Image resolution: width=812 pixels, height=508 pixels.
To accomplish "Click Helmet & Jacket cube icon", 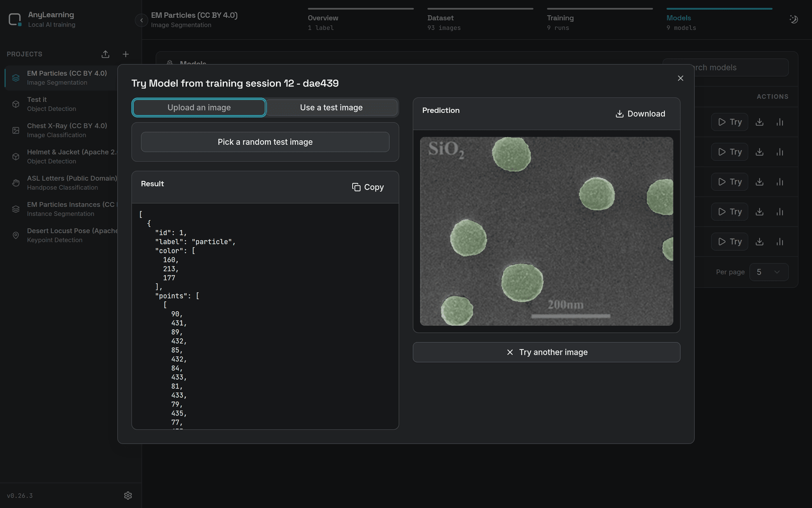I will click(x=16, y=156).
